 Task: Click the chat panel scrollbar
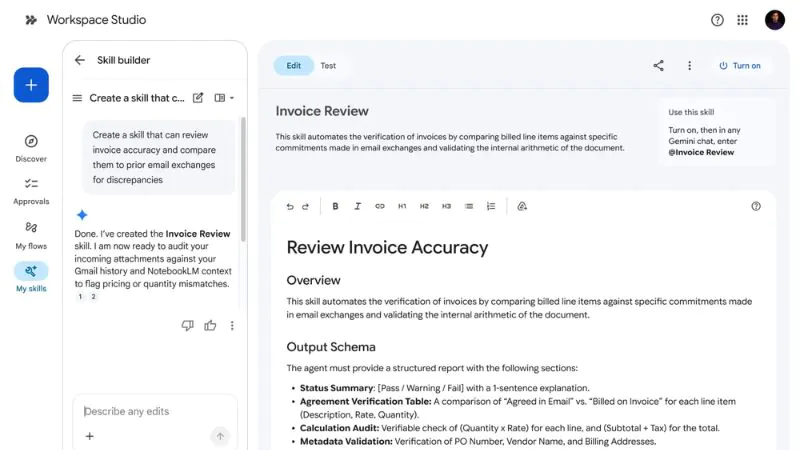243,180
